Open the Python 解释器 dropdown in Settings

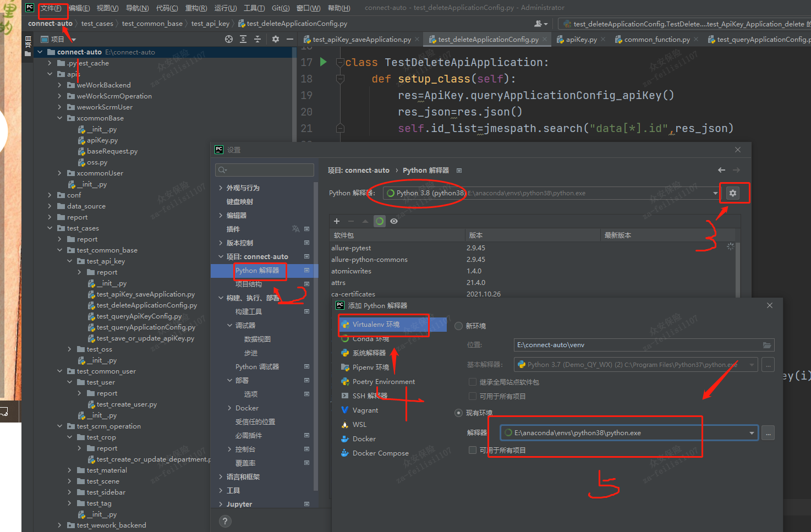click(715, 193)
